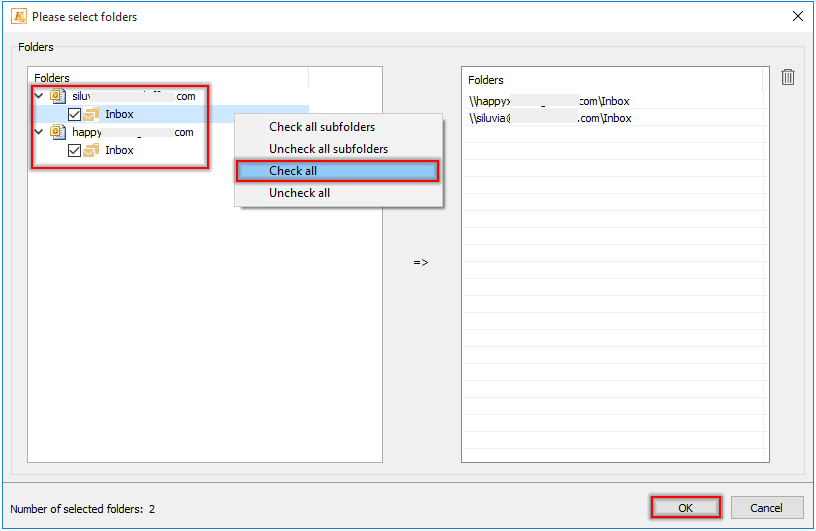Click the trash bin delete icon
The image size is (816, 531).
pyautogui.click(x=788, y=78)
